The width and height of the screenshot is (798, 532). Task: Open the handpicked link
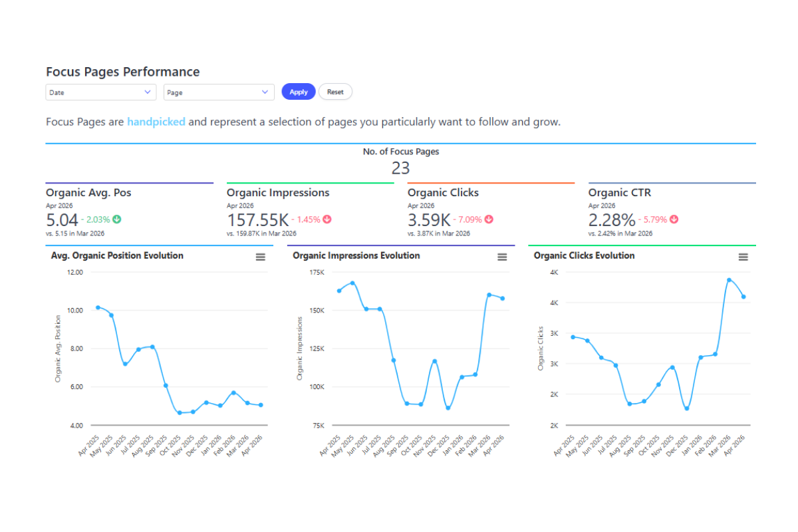point(156,122)
